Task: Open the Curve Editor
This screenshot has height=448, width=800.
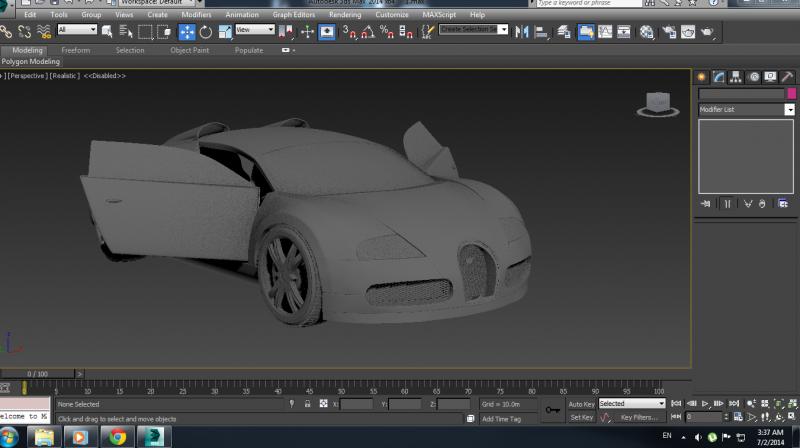Action: pyautogui.click(x=605, y=32)
